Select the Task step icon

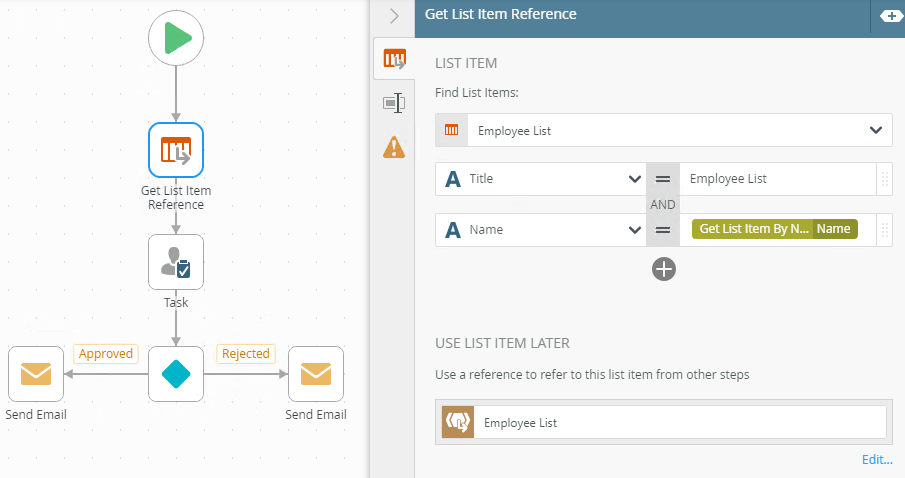[x=176, y=262]
